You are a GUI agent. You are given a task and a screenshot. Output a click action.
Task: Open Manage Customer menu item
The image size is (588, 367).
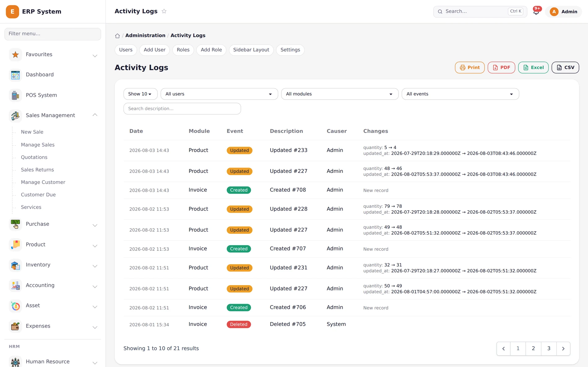(x=43, y=182)
